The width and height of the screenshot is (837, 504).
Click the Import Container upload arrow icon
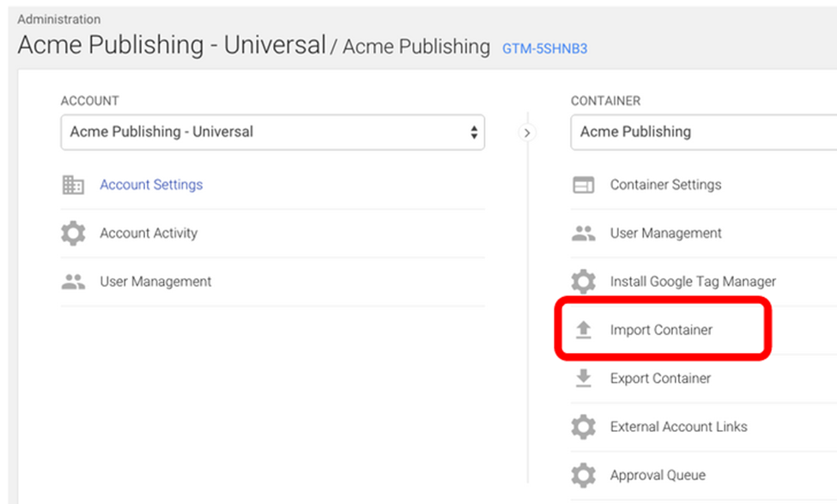(x=584, y=330)
